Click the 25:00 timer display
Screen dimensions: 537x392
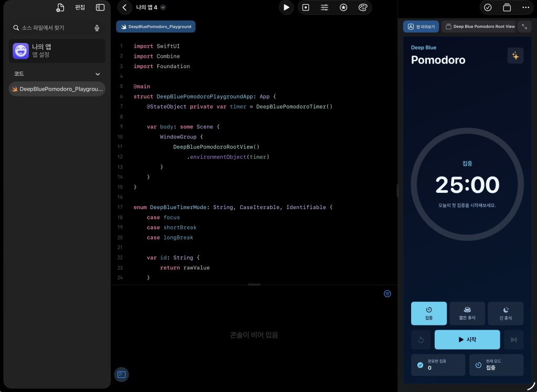pos(467,185)
